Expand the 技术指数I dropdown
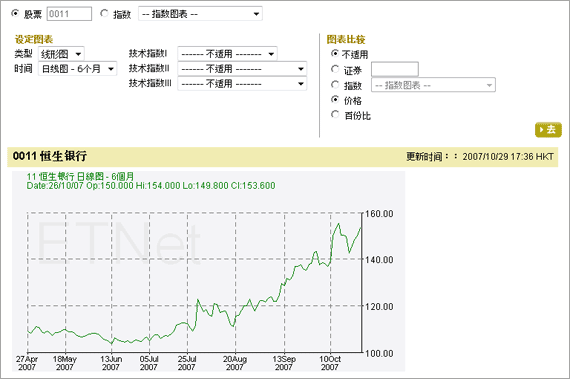 point(228,54)
